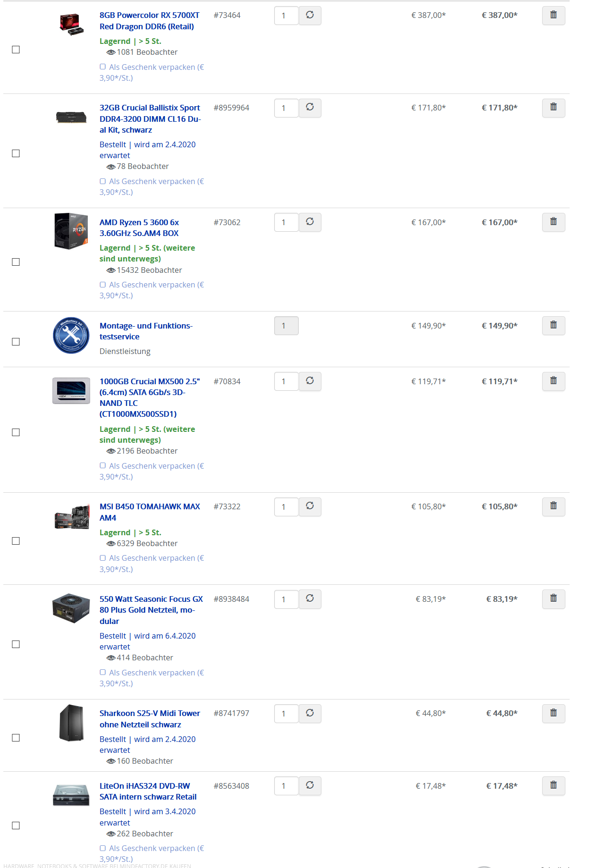Refresh quantity for AMD Ryzen 5 3600
The width and height of the screenshot is (597, 868).
point(310,222)
